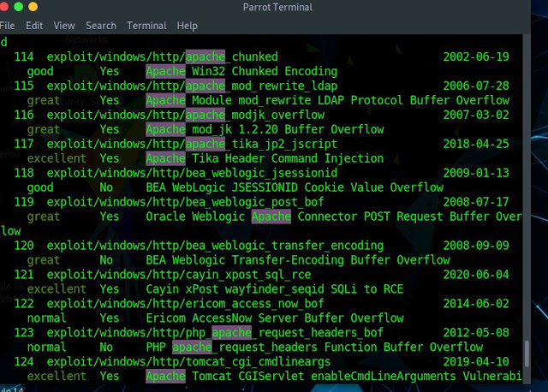Click the date 2008-07-17
This screenshot has width=548, height=392.
point(476,202)
